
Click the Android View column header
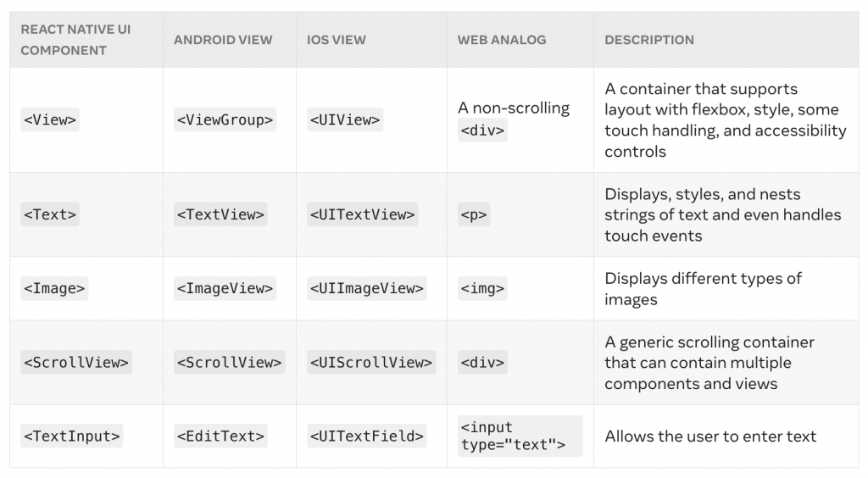[223, 40]
